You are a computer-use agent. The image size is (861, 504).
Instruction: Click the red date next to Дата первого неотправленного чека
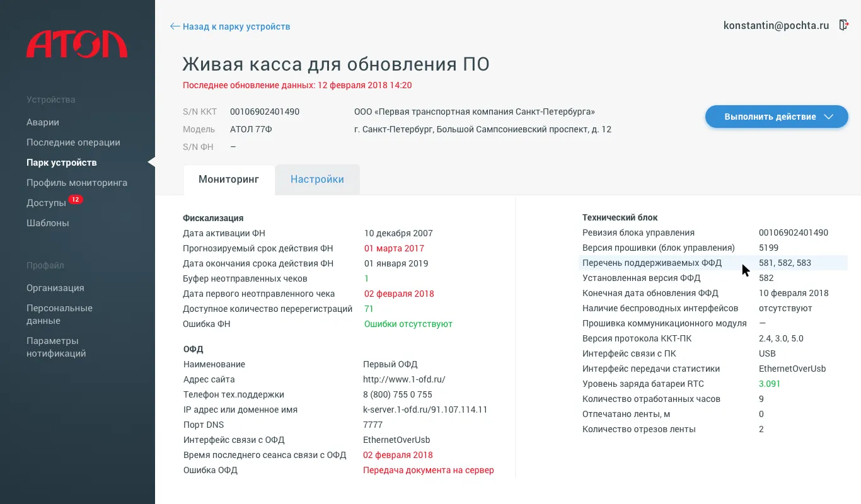tap(399, 294)
